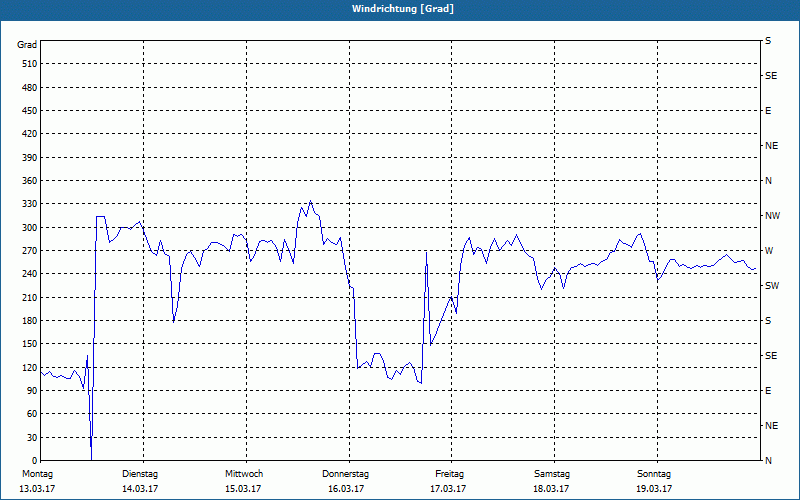Click the S compass label level with 180
This screenshot has height=500, width=800.
pyautogui.click(x=768, y=320)
